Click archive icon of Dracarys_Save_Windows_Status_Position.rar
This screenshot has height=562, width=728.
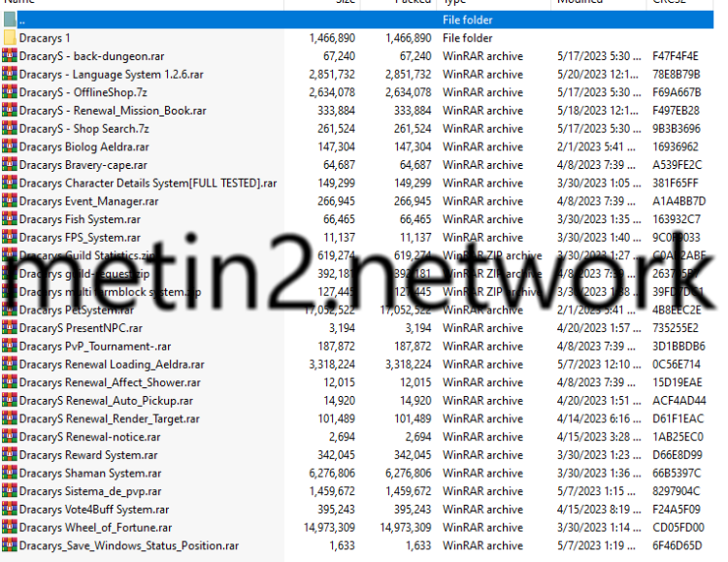point(10,545)
